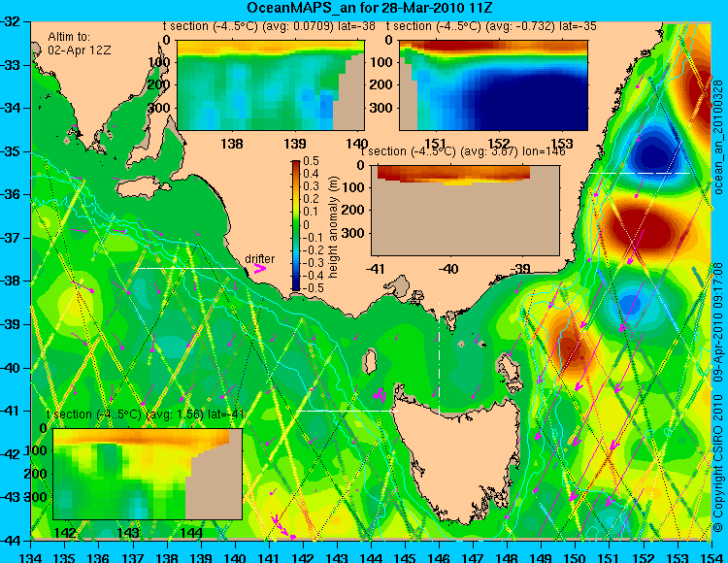Open the lon=146 temperature section plot
The image size is (728, 563).
click(465, 211)
